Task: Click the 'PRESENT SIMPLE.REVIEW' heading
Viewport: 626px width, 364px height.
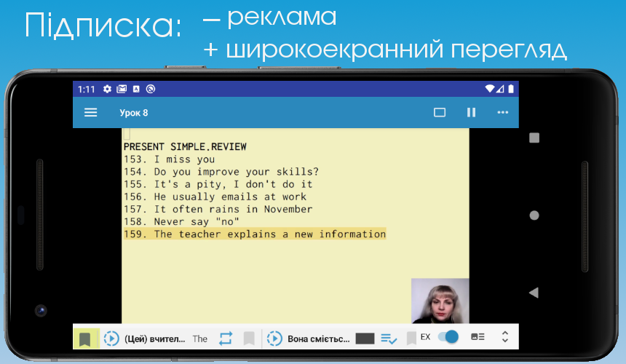Action: [185, 146]
